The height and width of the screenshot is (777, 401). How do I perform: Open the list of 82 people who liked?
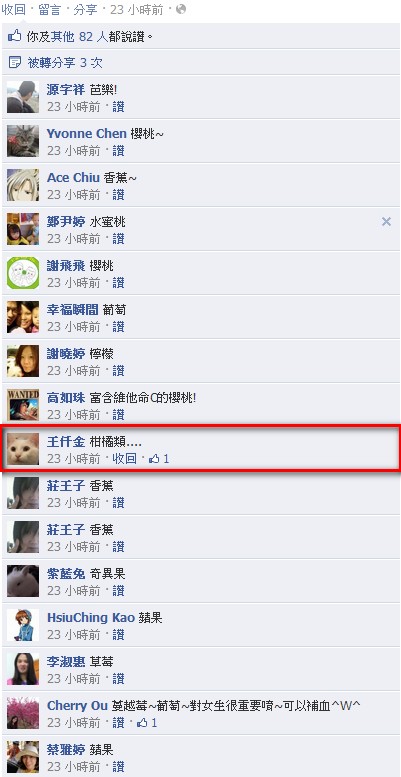pos(92,36)
